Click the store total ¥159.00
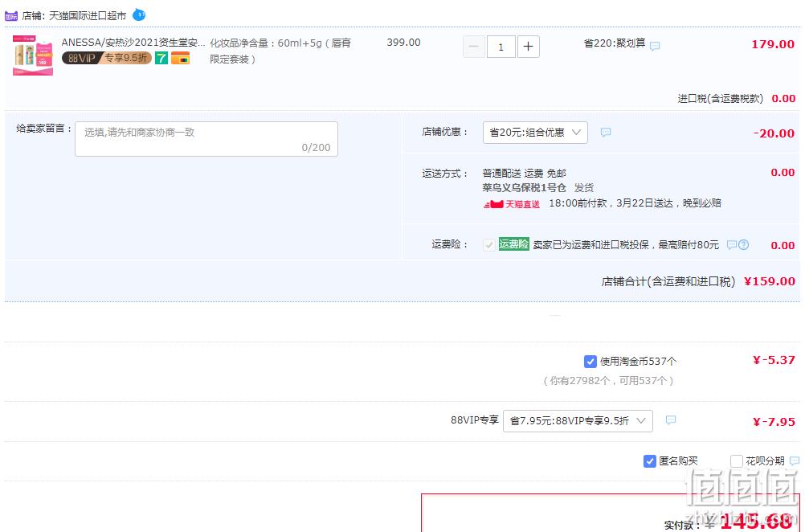 770,281
